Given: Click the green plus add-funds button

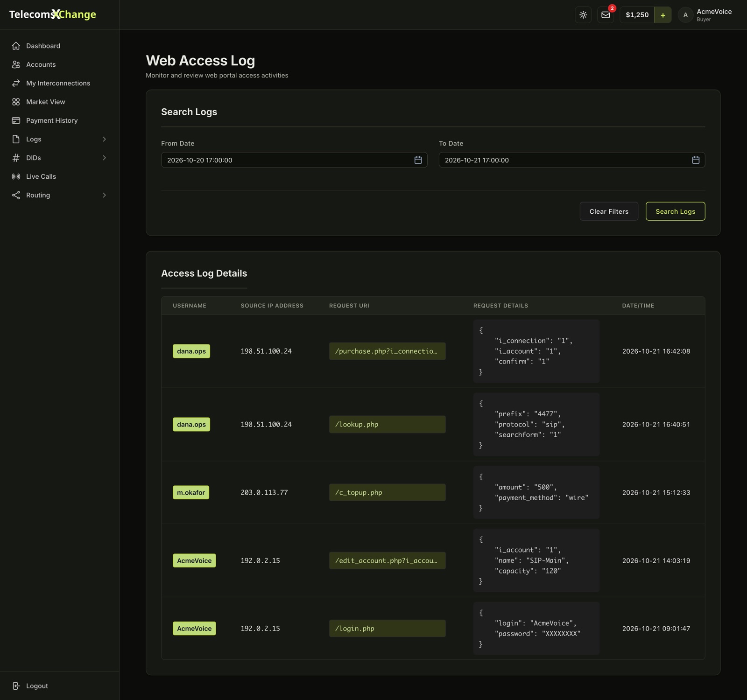Looking at the screenshot, I should 663,15.
